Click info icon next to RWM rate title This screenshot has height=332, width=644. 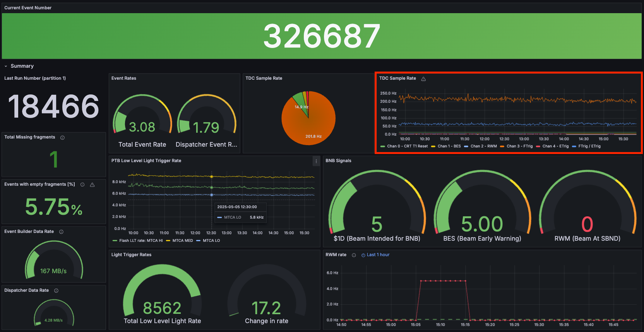[354, 255]
